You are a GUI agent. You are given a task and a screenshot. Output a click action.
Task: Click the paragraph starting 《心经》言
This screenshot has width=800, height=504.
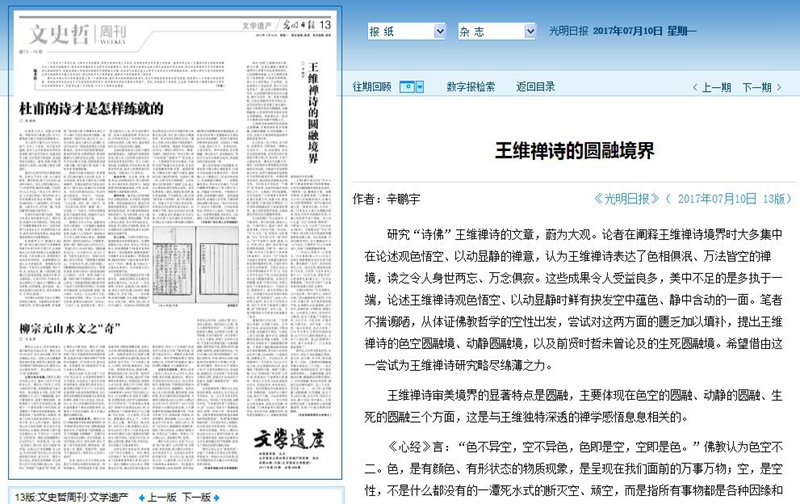click(573, 469)
